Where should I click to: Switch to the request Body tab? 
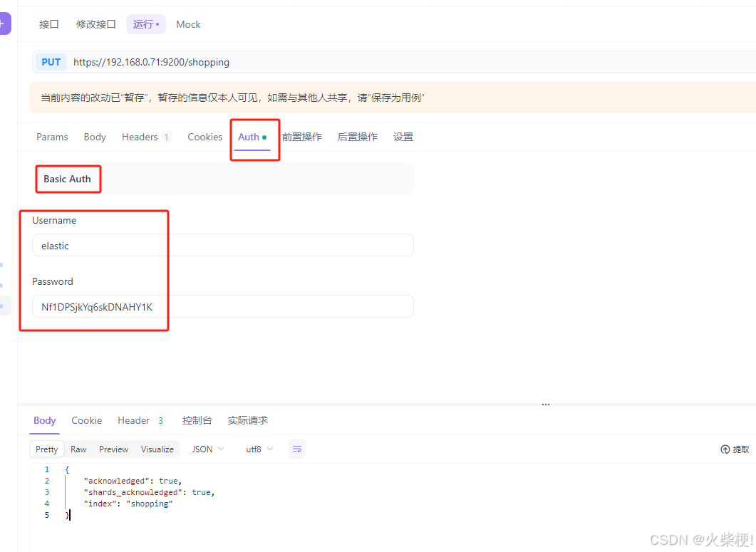coord(95,137)
